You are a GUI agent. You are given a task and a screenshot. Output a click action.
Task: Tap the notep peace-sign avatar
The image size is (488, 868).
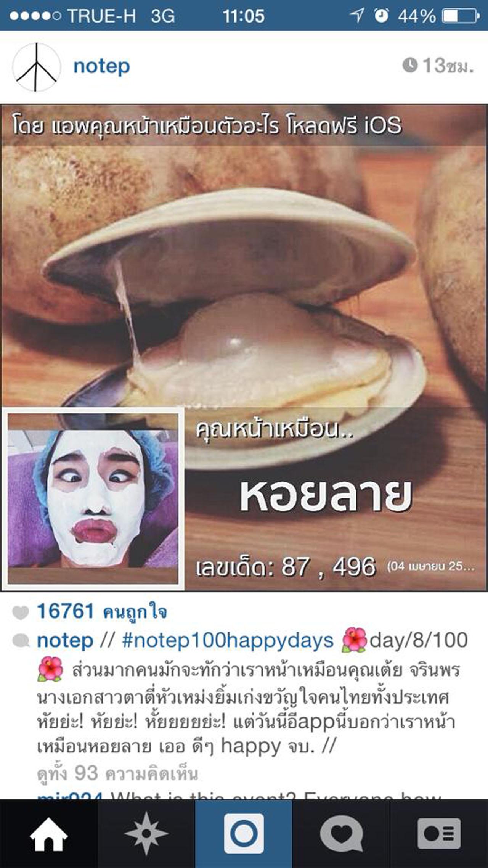(x=37, y=68)
